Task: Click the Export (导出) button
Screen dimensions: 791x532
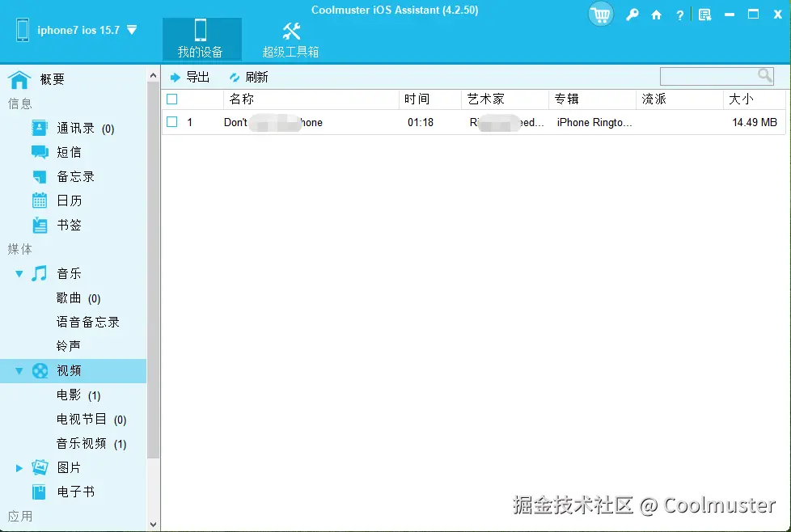Action: pyautogui.click(x=191, y=76)
